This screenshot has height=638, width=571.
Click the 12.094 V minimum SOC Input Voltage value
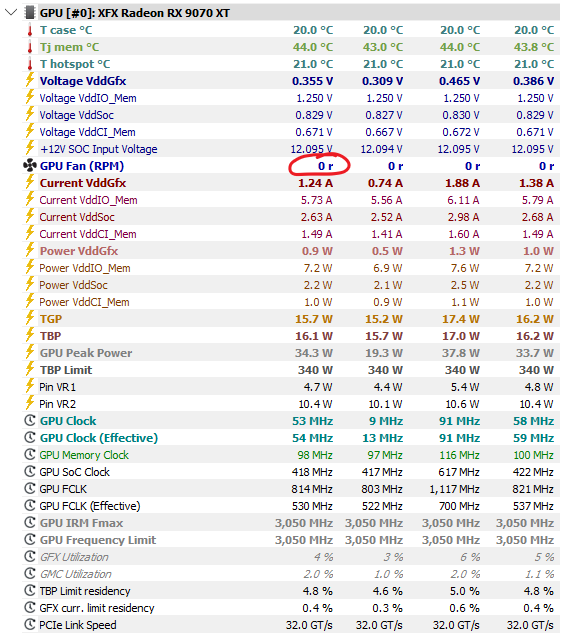coord(381,149)
